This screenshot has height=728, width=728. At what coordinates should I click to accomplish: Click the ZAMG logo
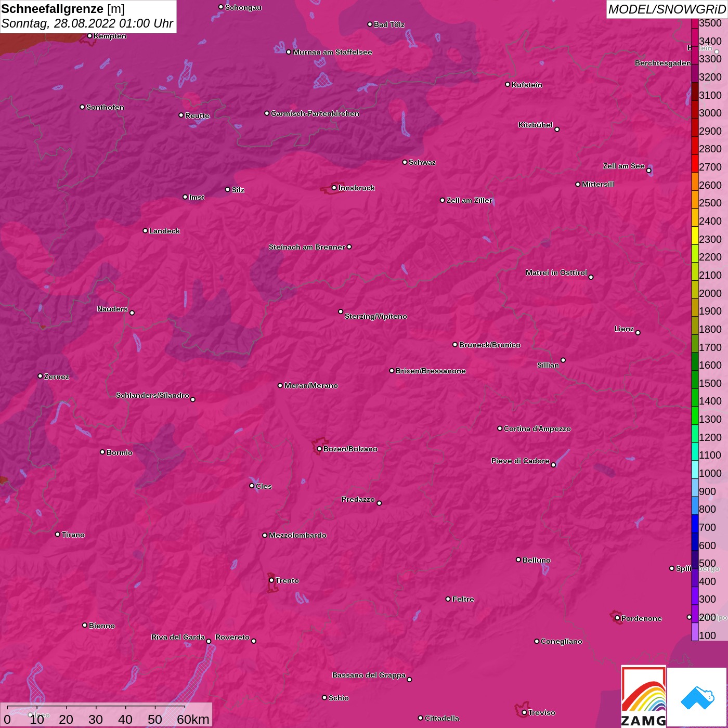(x=643, y=697)
